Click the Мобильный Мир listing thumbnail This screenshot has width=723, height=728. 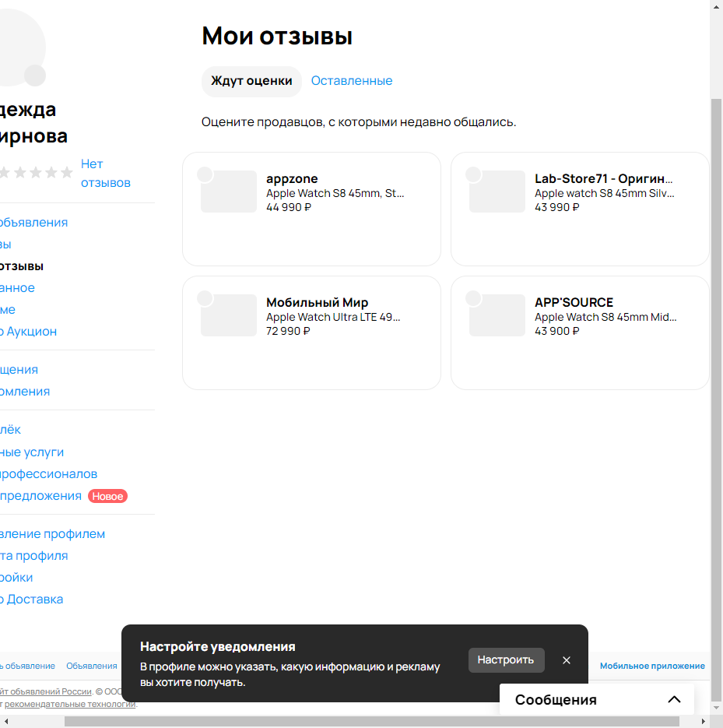[x=229, y=315]
